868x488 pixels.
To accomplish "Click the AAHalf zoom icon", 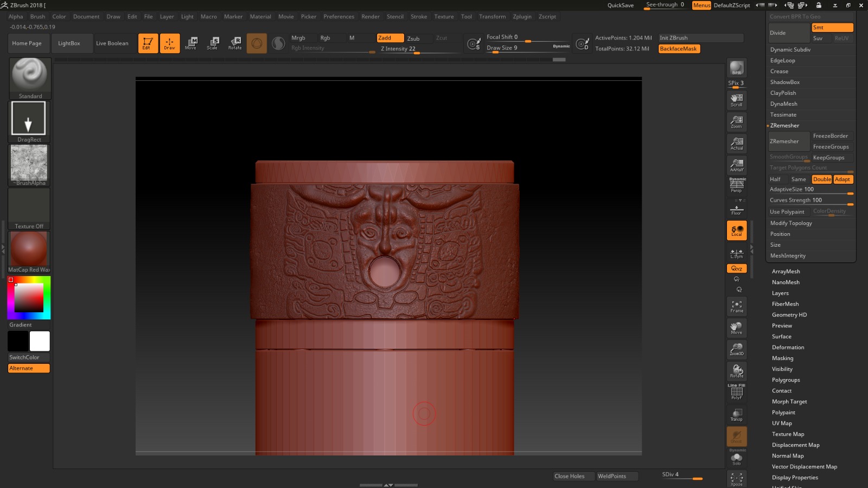I will pyautogui.click(x=736, y=165).
